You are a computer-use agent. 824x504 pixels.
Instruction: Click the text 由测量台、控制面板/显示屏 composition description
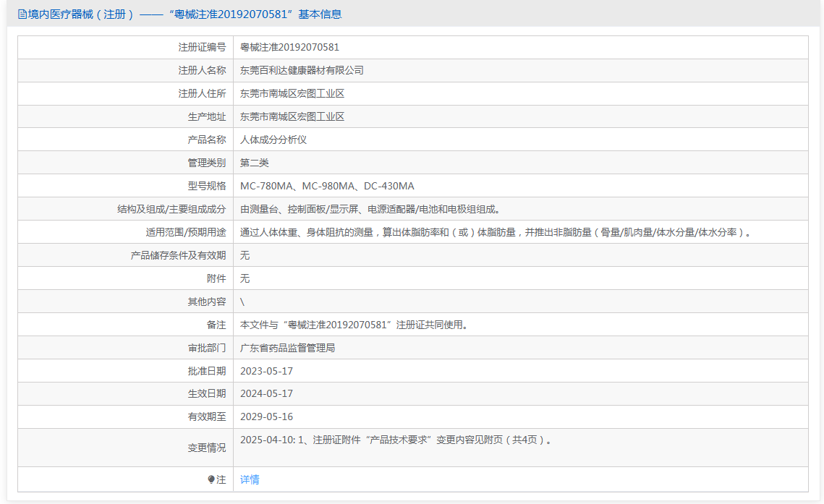coord(371,209)
